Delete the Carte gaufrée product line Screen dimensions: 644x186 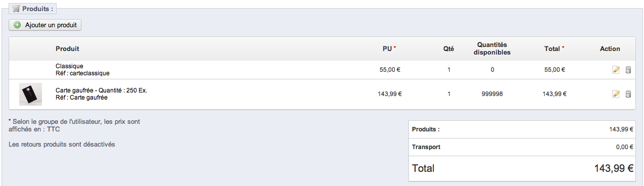point(628,94)
